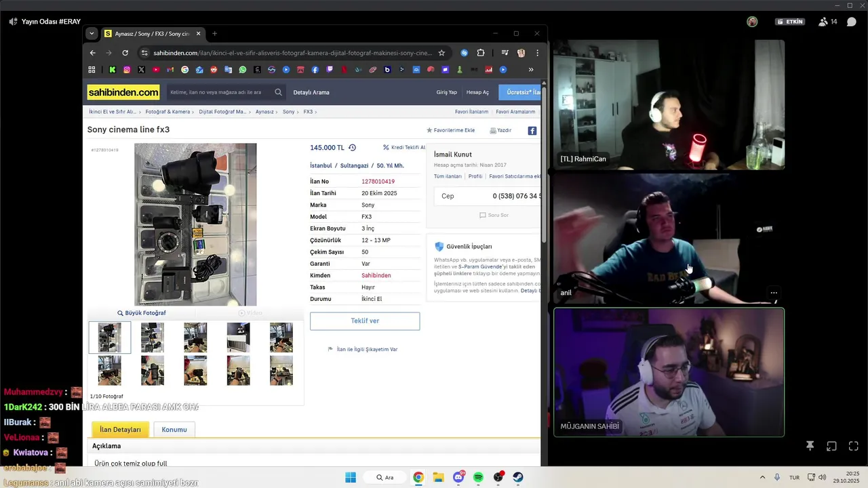This screenshot has width=868, height=488.
Task: Click the Aynasız breadcrumb
Action: [x=264, y=112]
